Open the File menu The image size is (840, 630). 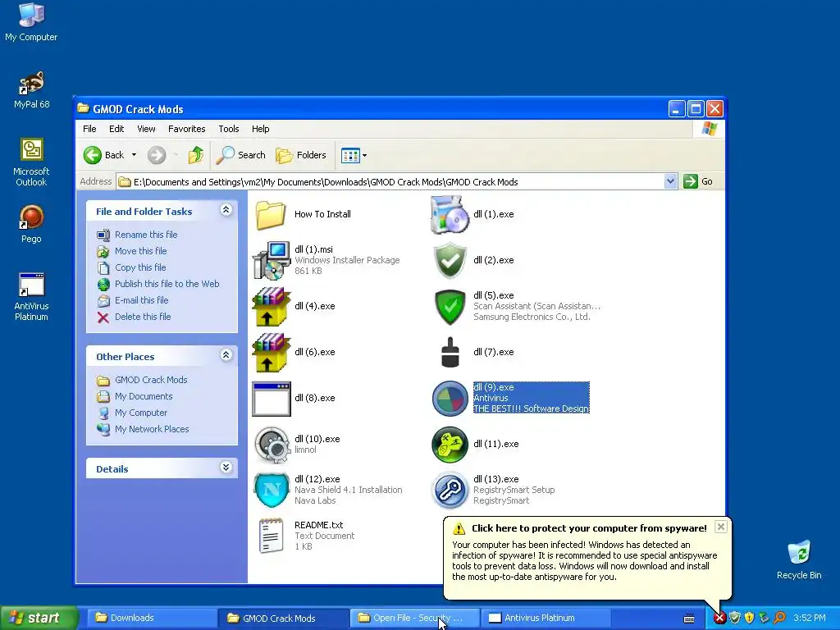tap(89, 129)
